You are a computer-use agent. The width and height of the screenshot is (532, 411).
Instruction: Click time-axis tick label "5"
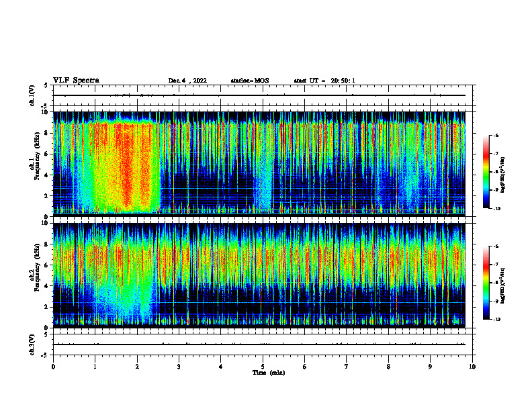pos(263,367)
